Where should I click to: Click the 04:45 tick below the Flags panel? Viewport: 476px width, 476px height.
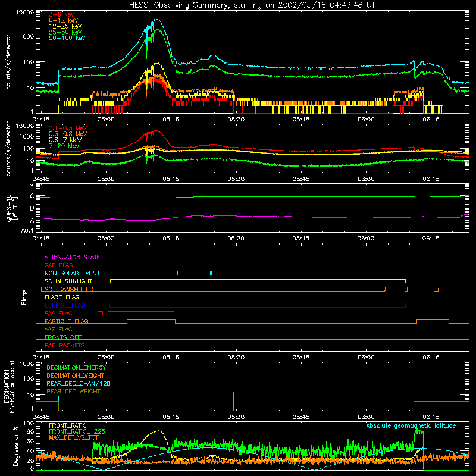(41, 358)
